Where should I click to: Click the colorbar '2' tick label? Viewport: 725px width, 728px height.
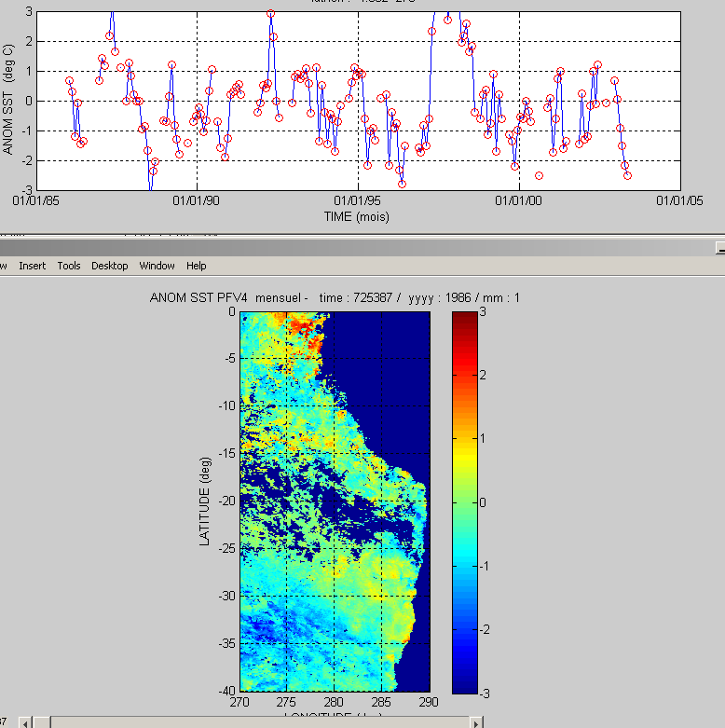coord(483,375)
